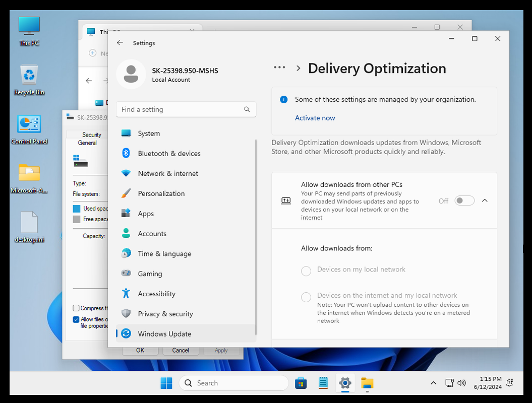Check Compress this drive in Properties dialog
Image resolution: width=532 pixels, height=403 pixels.
[x=76, y=308]
